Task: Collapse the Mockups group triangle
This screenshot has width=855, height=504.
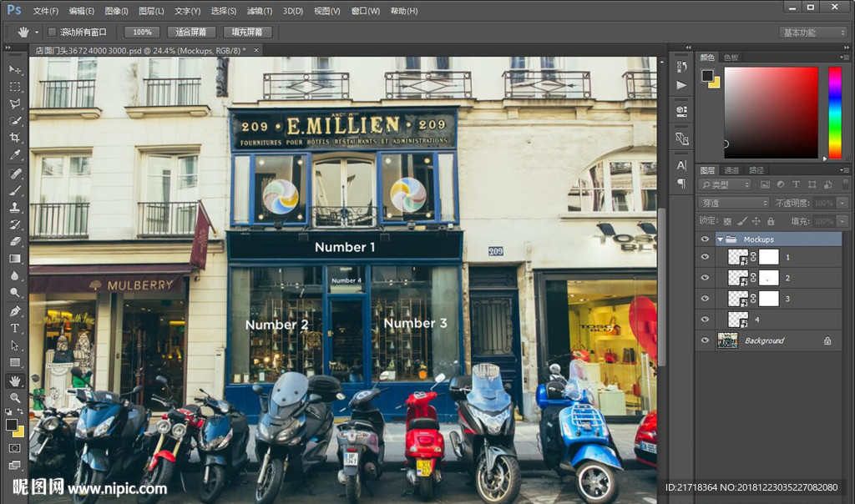Action: (721, 239)
